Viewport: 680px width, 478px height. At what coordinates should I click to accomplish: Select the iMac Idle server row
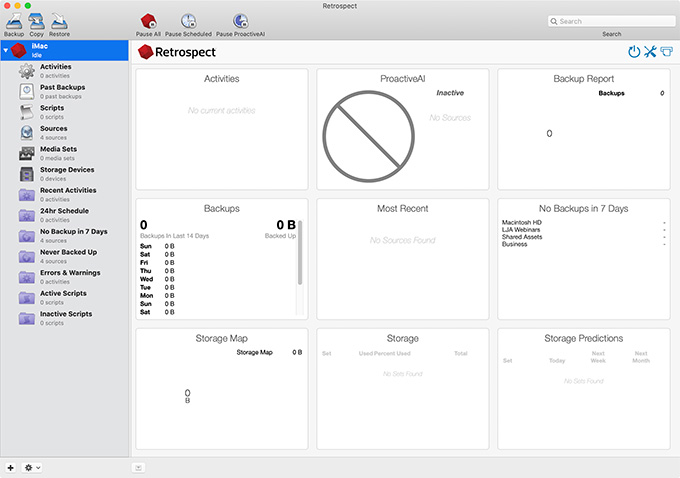tap(65, 50)
